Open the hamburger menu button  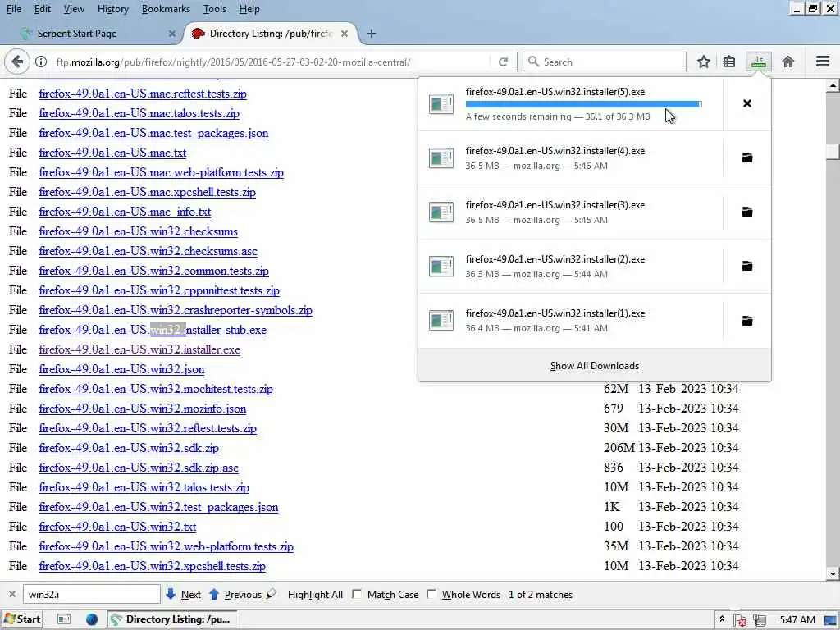pyautogui.click(x=822, y=62)
